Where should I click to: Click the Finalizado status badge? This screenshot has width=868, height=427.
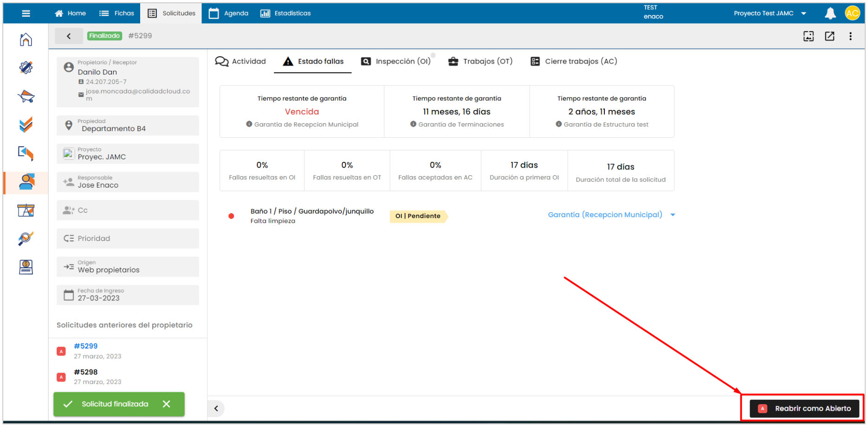pyautogui.click(x=104, y=36)
